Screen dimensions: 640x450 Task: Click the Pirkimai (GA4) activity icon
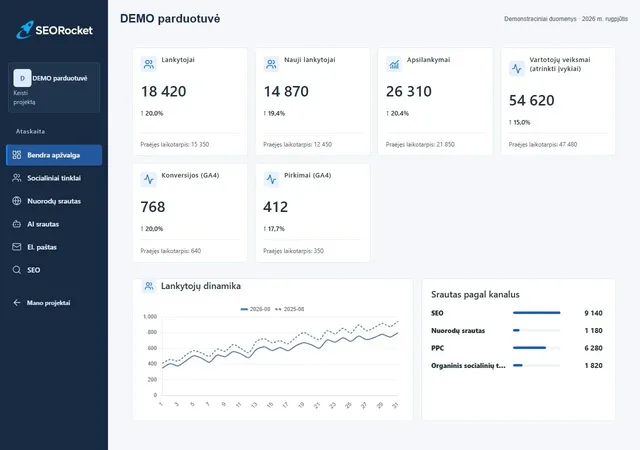point(271,179)
